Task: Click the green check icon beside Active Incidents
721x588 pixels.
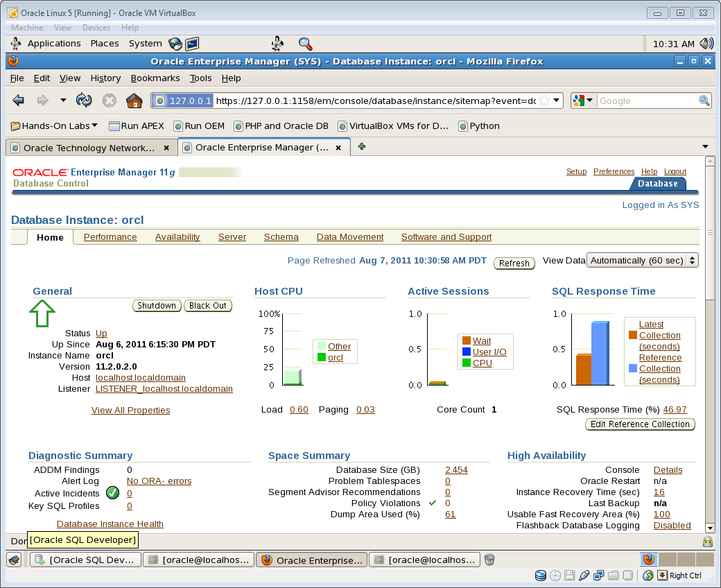Action: (112, 493)
